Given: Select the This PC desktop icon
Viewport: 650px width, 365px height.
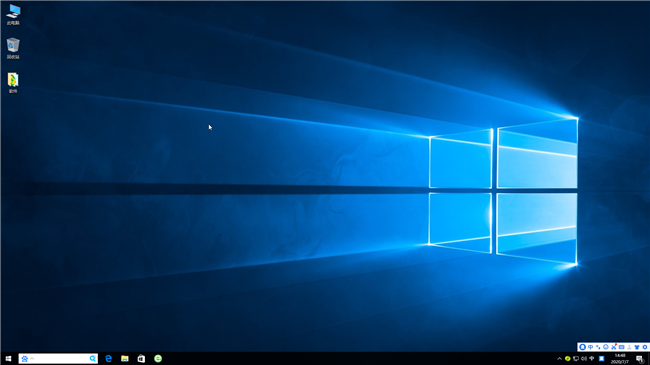Looking at the screenshot, I should [x=13, y=15].
